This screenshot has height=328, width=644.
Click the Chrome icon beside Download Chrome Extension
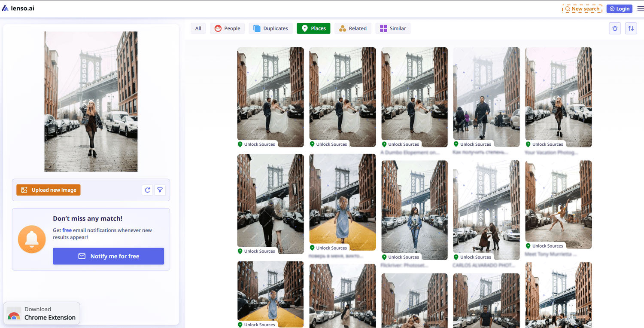(14, 315)
